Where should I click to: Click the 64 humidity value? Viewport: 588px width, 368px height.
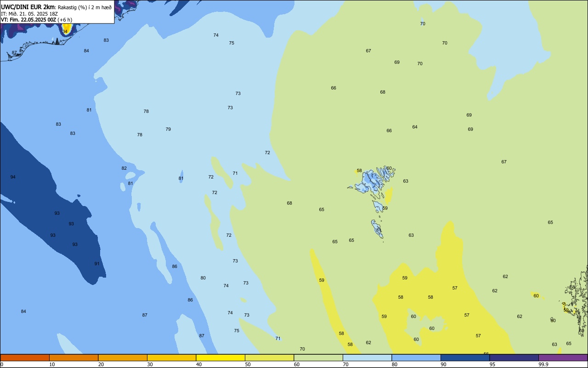point(415,127)
